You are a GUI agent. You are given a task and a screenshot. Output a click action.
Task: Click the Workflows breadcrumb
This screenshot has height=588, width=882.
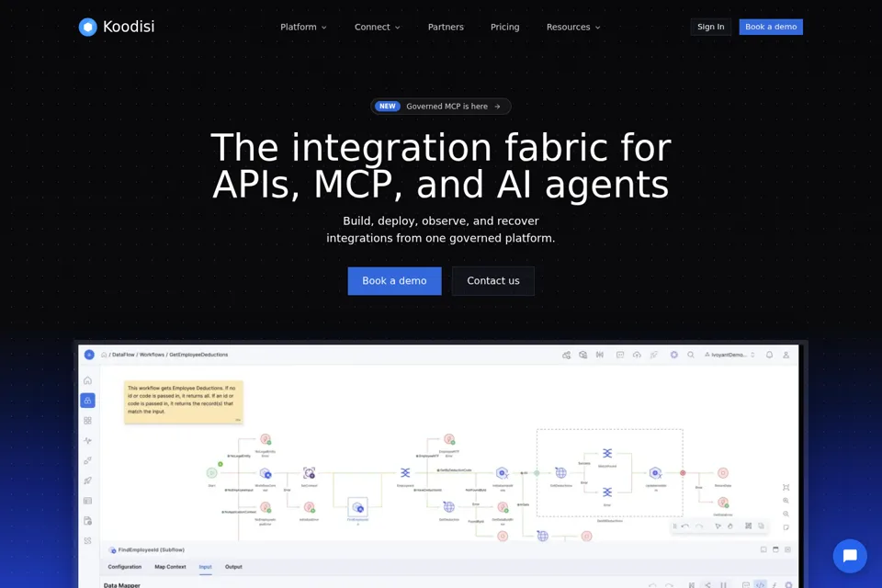(152, 355)
